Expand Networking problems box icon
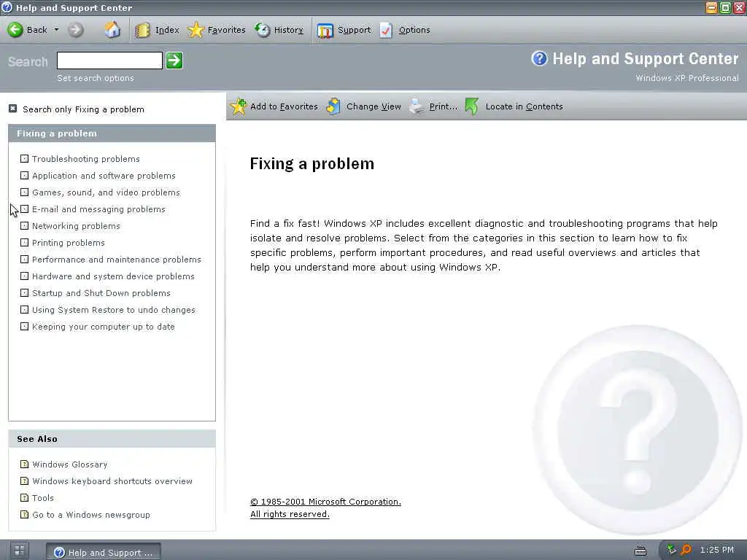This screenshot has width=747, height=560. tap(24, 226)
